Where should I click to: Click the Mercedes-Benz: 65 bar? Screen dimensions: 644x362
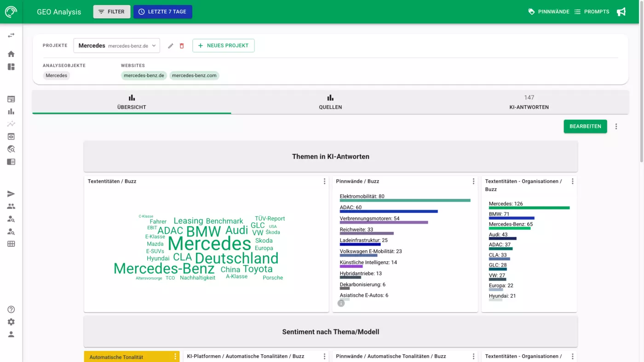tap(510, 228)
